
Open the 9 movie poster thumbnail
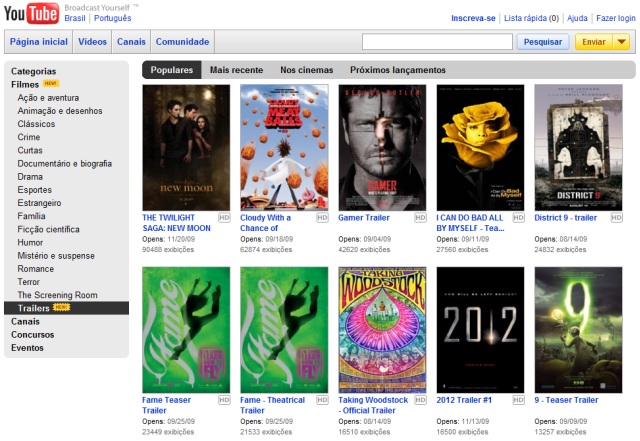[x=578, y=330]
